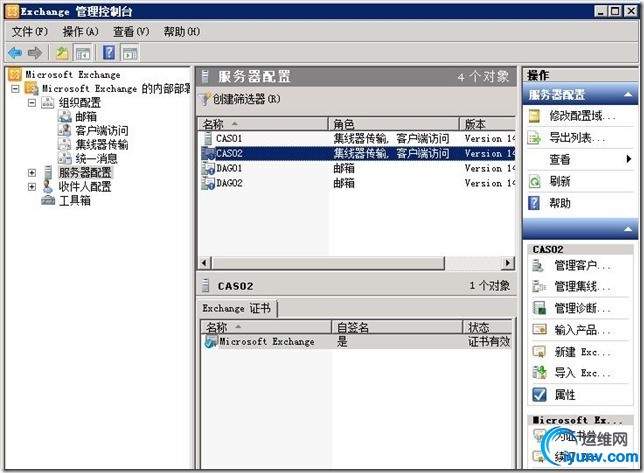Expand the 收件人配置 tree node
Screen dimensions: 644x473
click(32, 187)
